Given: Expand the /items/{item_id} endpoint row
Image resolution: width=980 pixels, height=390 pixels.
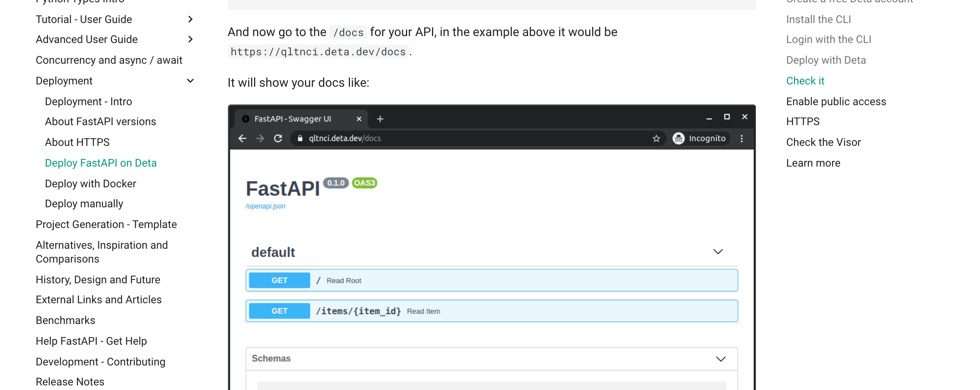Looking at the screenshot, I should click(492, 311).
